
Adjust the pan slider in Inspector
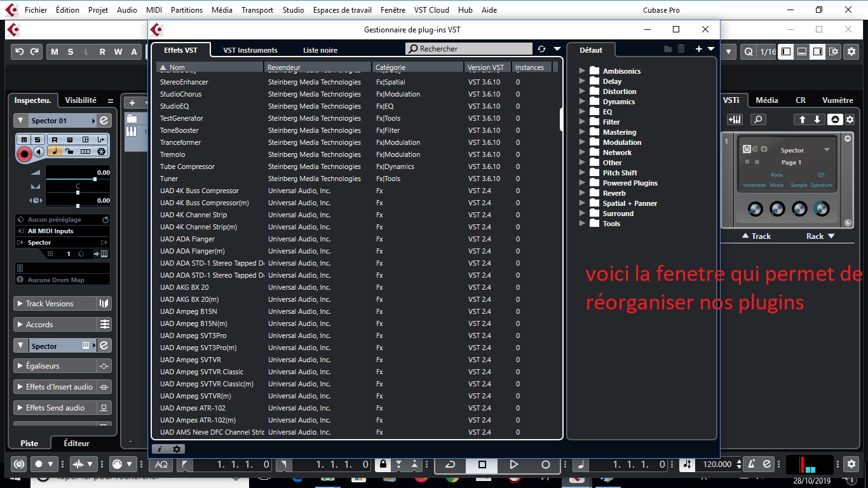(x=78, y=193)
